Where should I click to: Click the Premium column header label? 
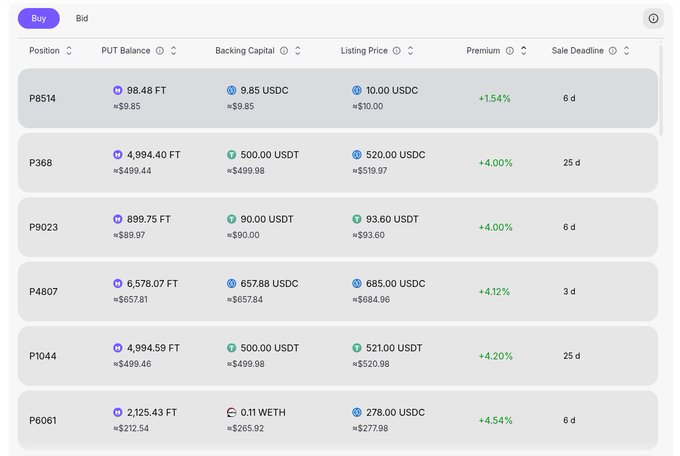483,51
